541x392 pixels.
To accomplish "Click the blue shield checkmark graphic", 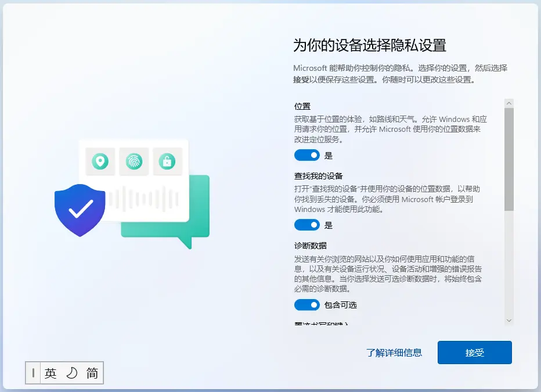I will pyautogui.click(x=80, y=209).
